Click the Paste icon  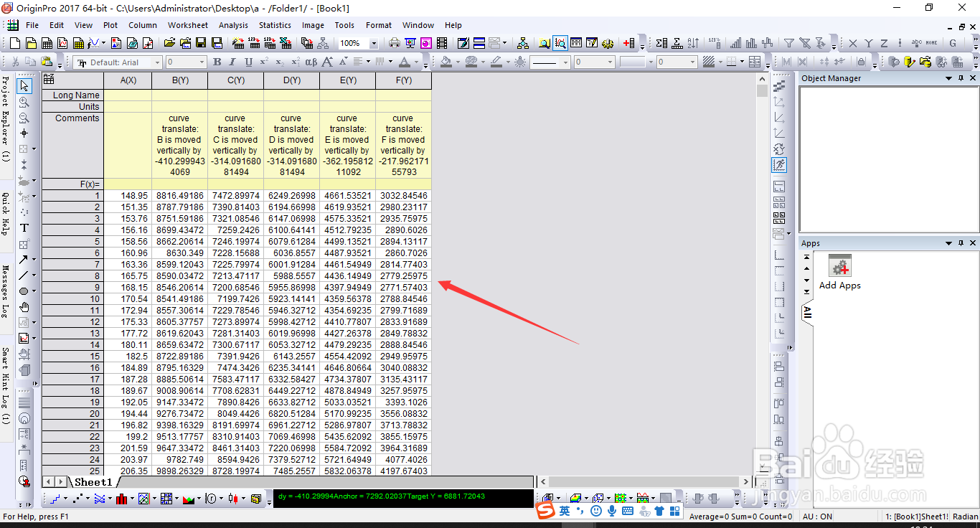click(x=47, y=62)
